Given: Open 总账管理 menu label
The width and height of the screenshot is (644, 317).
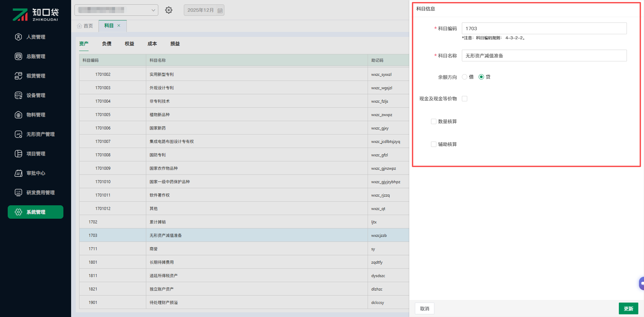Looking at the screenshot, I should point(36,56).
